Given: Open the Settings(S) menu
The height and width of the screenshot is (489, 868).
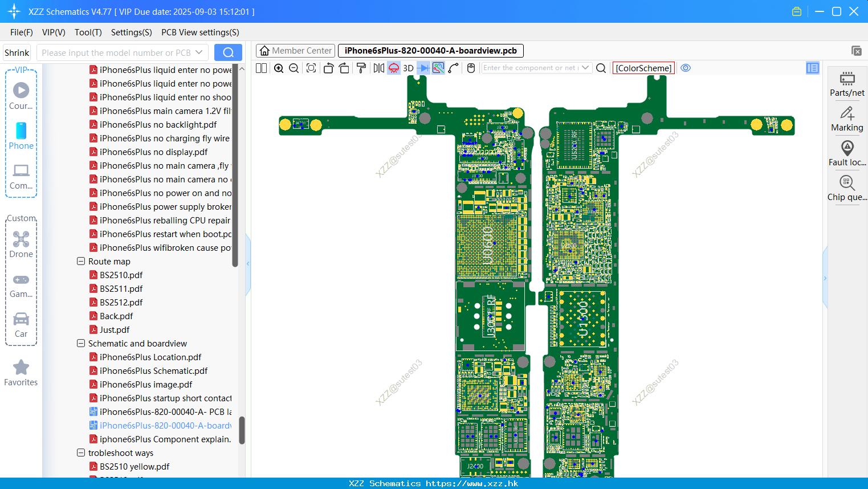Looking at the screenshot, I should coord(132,32).
